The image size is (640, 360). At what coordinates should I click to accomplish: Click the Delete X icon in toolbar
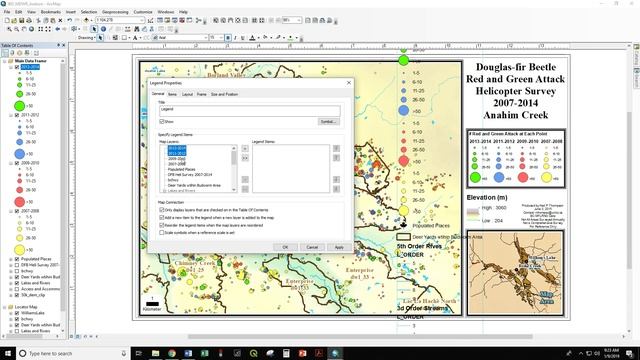tap(60, 20)
